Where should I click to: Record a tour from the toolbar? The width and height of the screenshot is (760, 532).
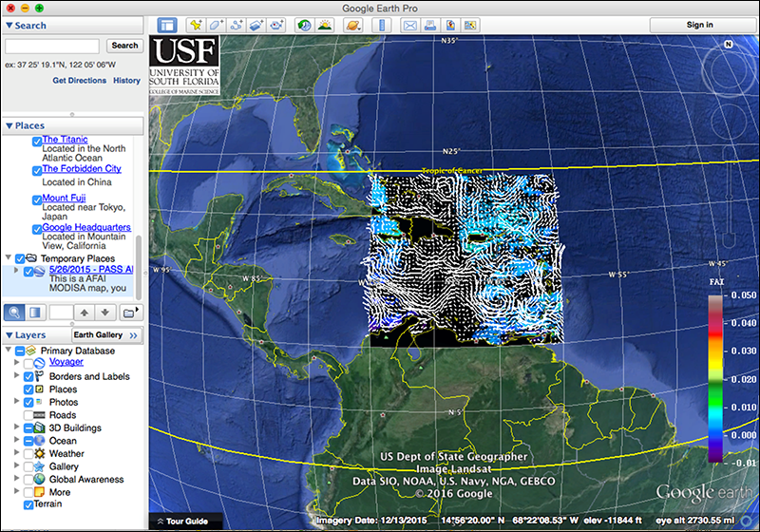coord(276,26)
